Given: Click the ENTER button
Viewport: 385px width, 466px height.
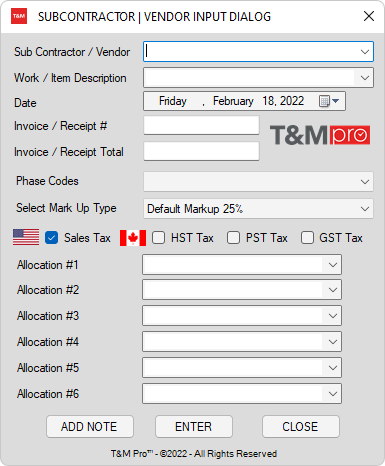Looking at the screenshot, I should tap(194, 426).
